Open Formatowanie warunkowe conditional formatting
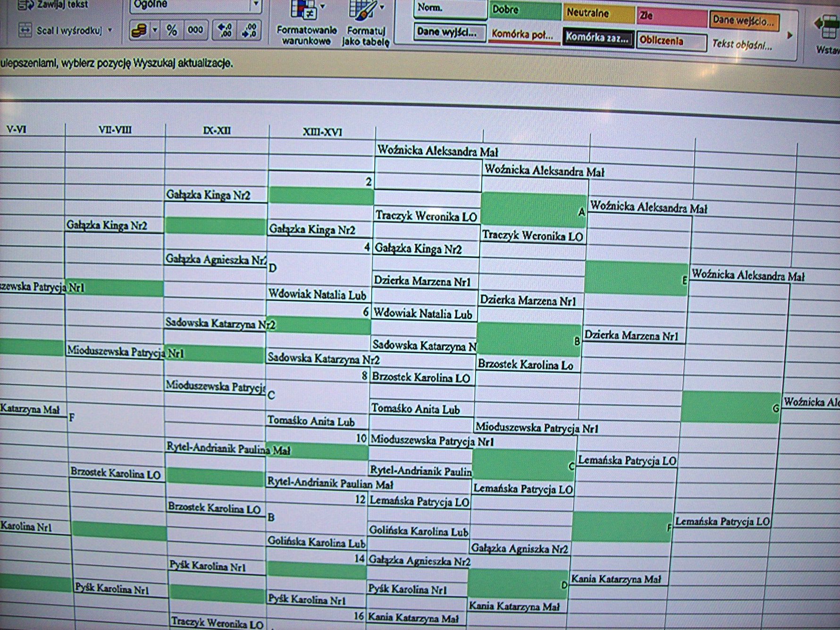 pyautogui.click(x=306, y=24)
